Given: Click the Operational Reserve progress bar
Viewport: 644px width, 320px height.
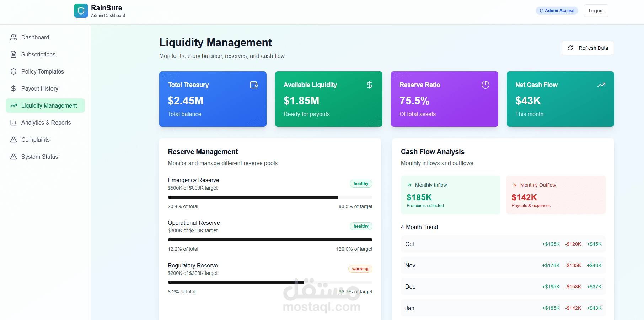Looking at the screenshot, I should [x=270, y=240].
